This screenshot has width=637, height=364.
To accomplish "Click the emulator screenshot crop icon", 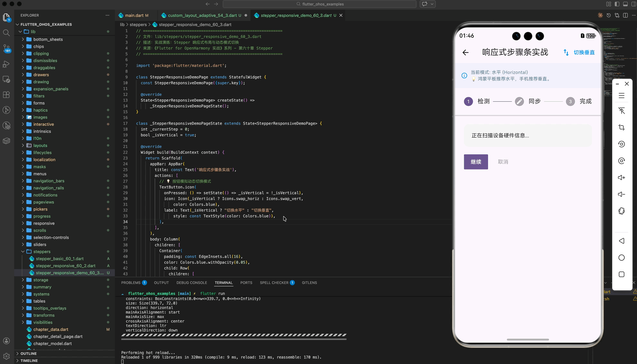I will (622, 127).
